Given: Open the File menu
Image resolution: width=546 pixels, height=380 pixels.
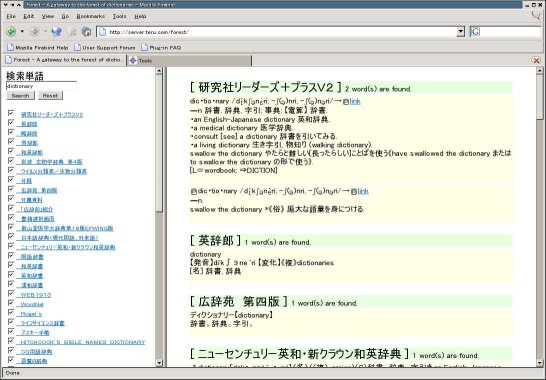Looking at the screenshot, I should 11,16.
